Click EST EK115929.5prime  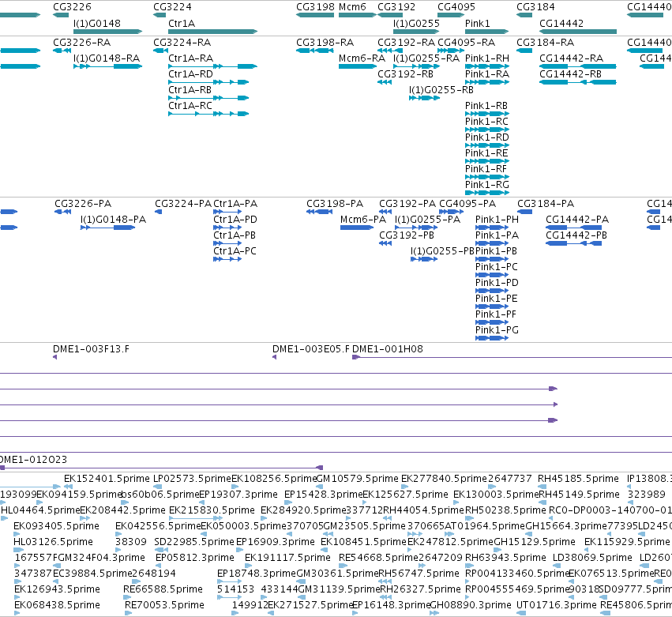(x=626, y=541)
